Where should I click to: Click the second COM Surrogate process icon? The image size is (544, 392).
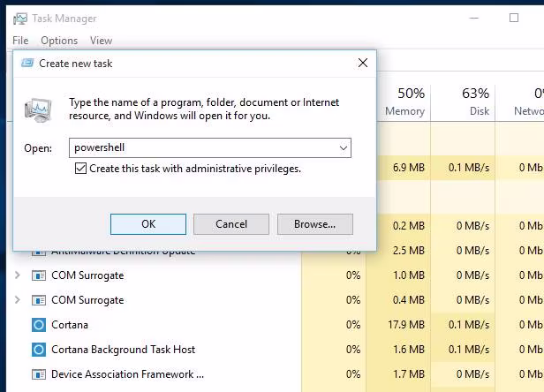[39, 300]
